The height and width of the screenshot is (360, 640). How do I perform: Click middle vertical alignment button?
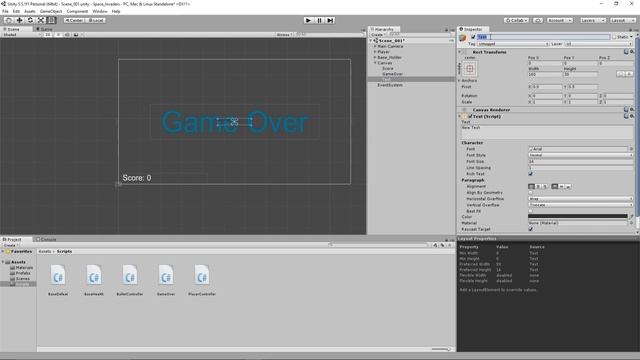click(561, 186)
